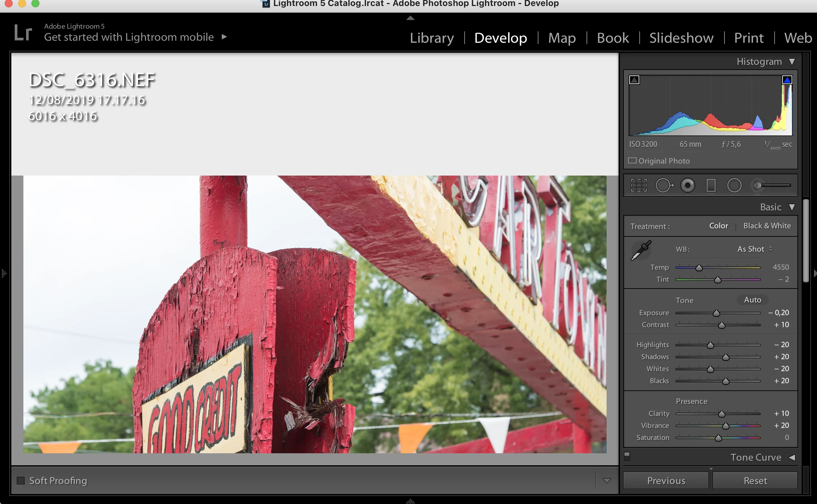This screenshot has height=504, width=817.
Task: Select the Spot Removal tool
Action: pos(663,185)
